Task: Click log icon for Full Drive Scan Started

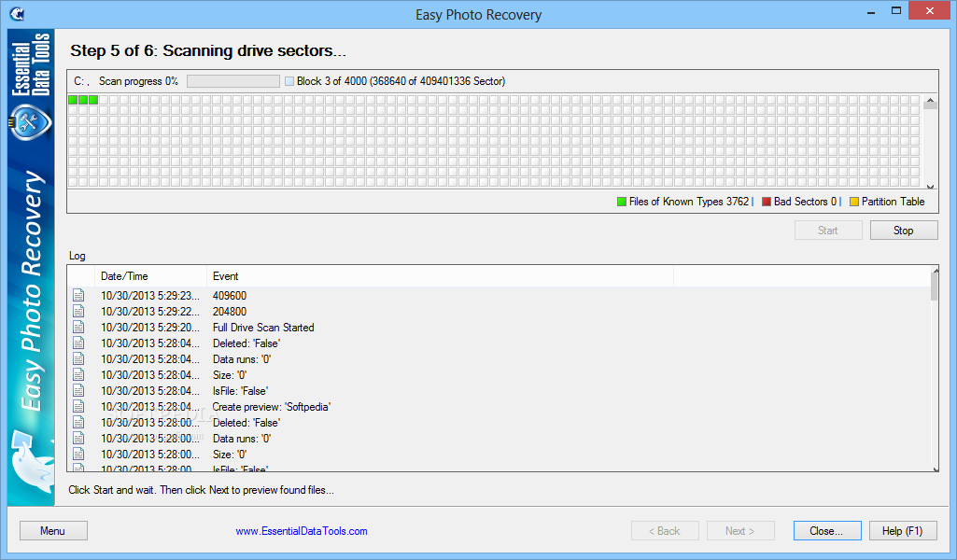Action: point(78,327)
